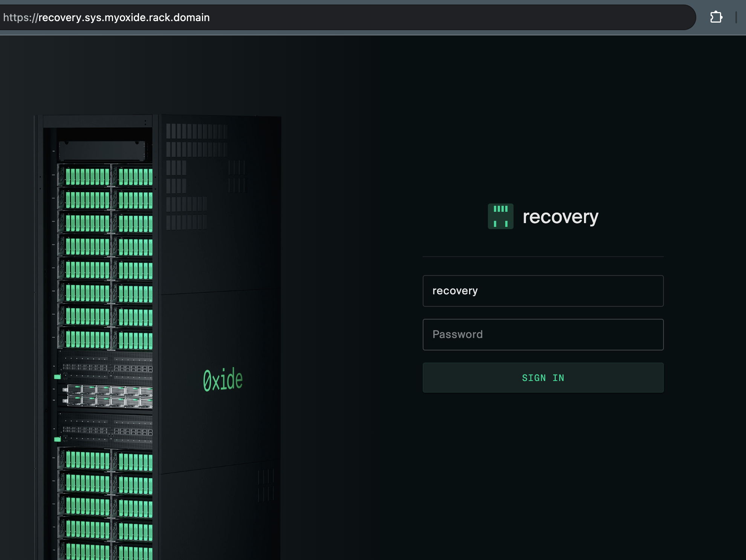Click the lower green switch indicator light
Image resolution: width=746 pixels, height=560 pixels.
[x=57, y=439]
